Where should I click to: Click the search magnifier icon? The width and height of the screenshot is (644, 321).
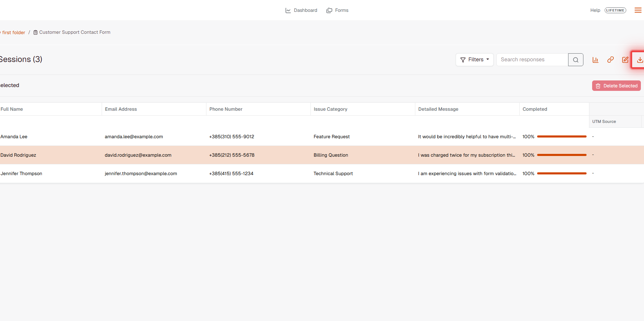click(575, 60)
